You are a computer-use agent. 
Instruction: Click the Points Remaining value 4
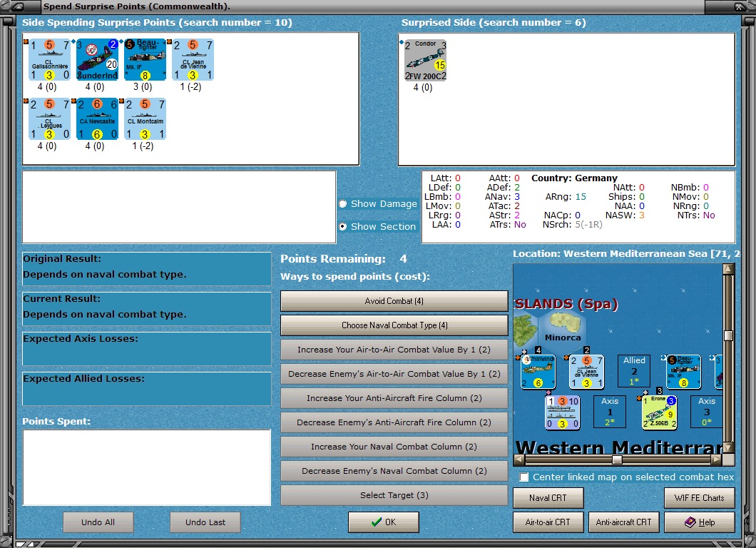click(403, 258)
